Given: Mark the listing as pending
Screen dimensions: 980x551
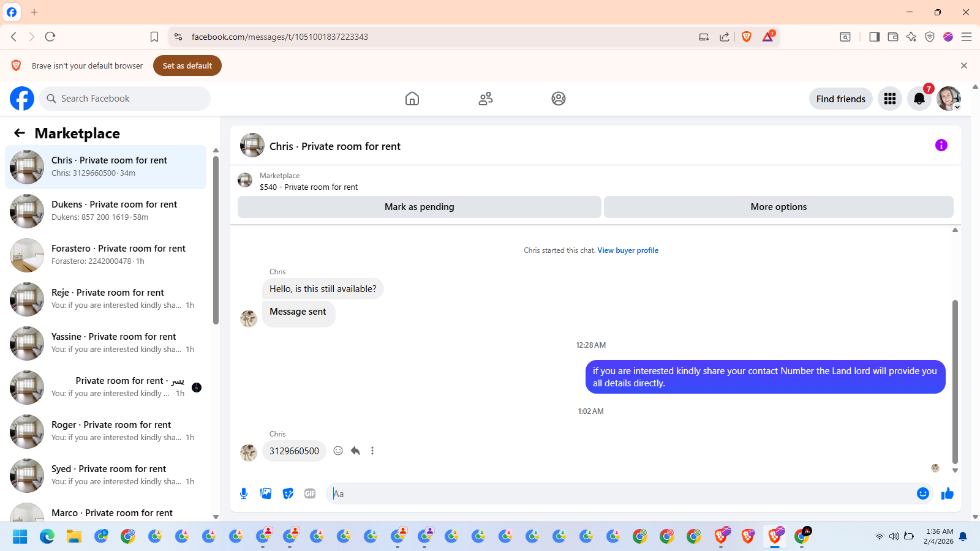Looking at the screenshot, I should tap(420, 207).
